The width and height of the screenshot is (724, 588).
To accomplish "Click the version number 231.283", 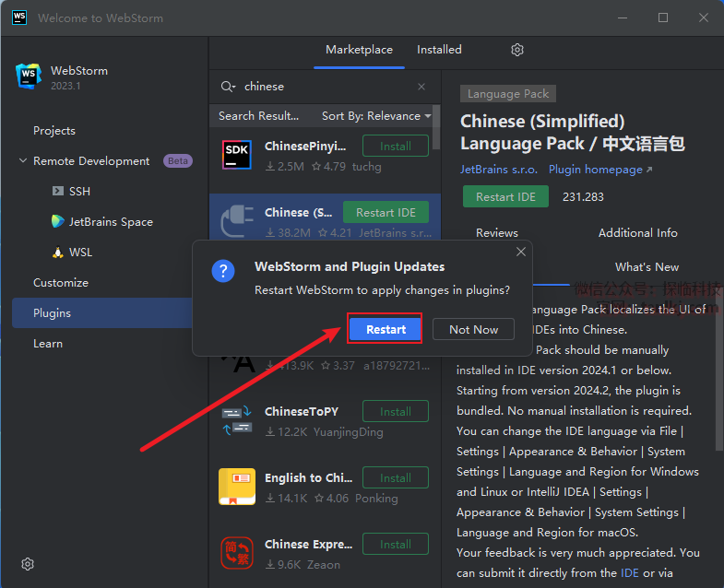I will point(583,197).
